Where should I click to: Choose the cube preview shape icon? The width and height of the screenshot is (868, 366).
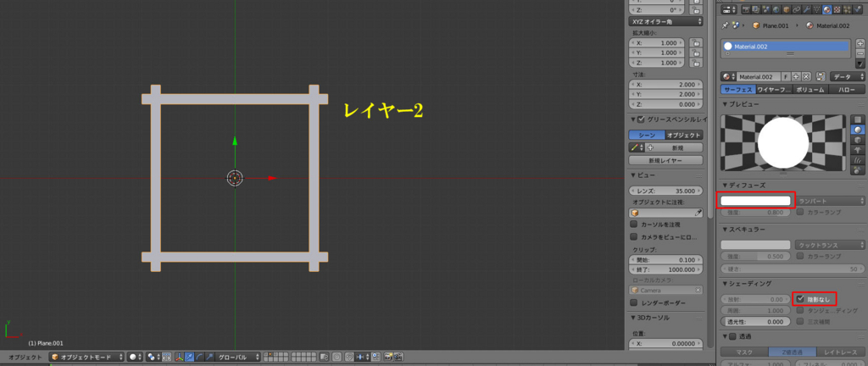point(858,139)
